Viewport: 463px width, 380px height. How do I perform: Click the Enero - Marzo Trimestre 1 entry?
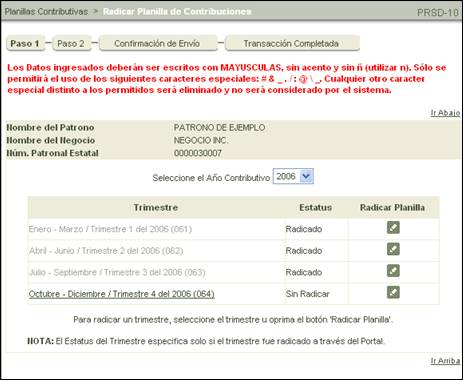(110, 229)
